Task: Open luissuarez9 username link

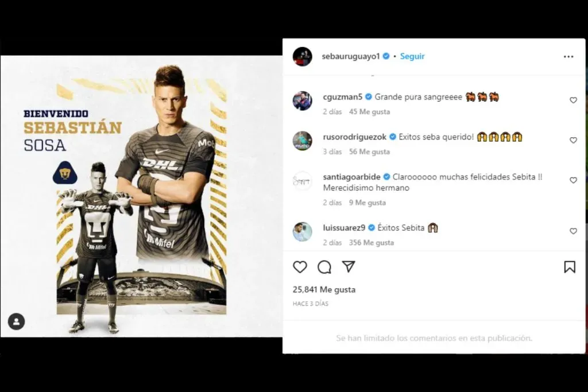Action: (x=344, y=227)
